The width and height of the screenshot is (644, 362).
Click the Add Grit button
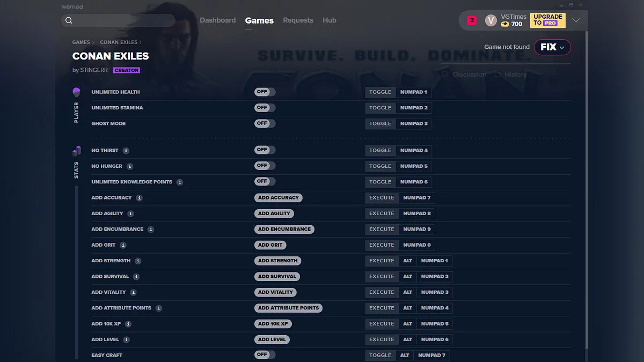click(270, 245)
